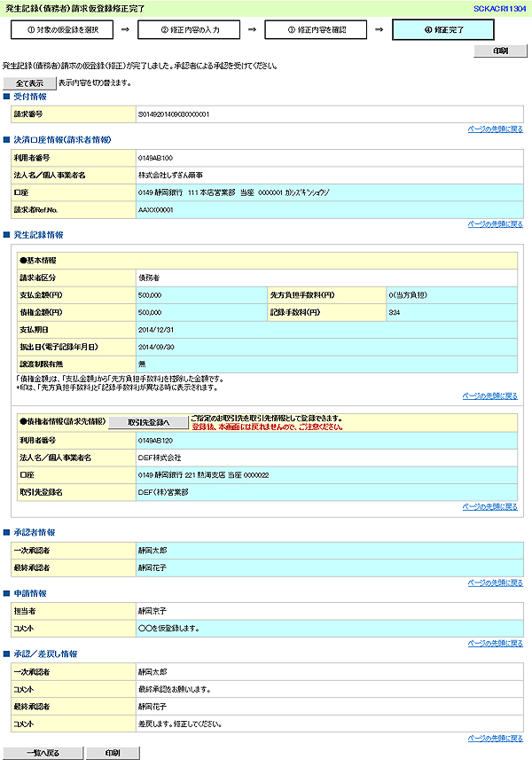
Task: Click 500,000 in the 支払金額(円) row
Action: coord(150,295)
